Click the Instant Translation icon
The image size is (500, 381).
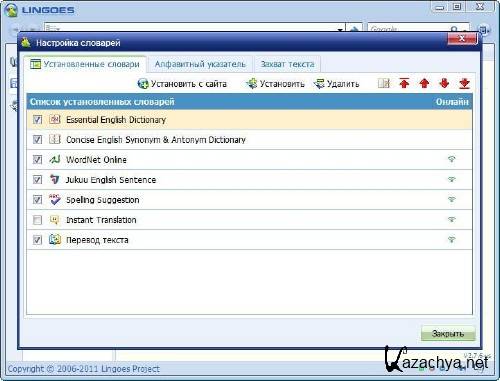coord(55,219)
